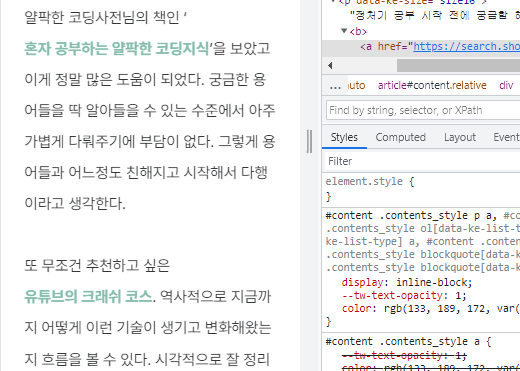Focus the Filter styles input
520x371 pixels.
[x=422, y=161]
